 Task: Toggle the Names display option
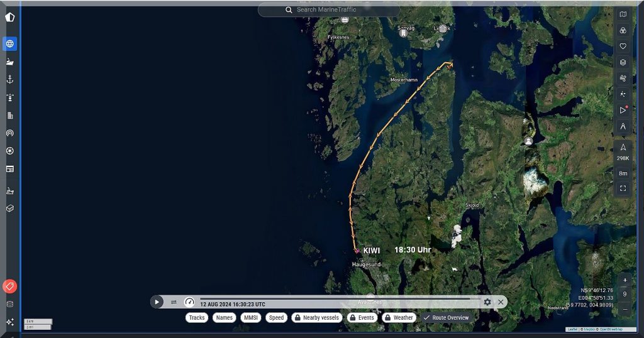click(225, 318)
